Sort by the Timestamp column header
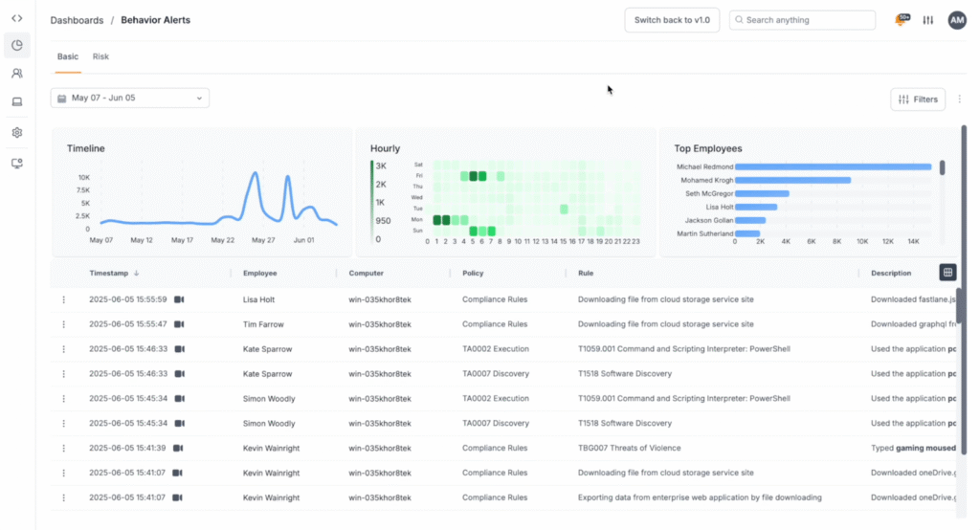Viewport: 980px width, 530px height. coord(108,274)
